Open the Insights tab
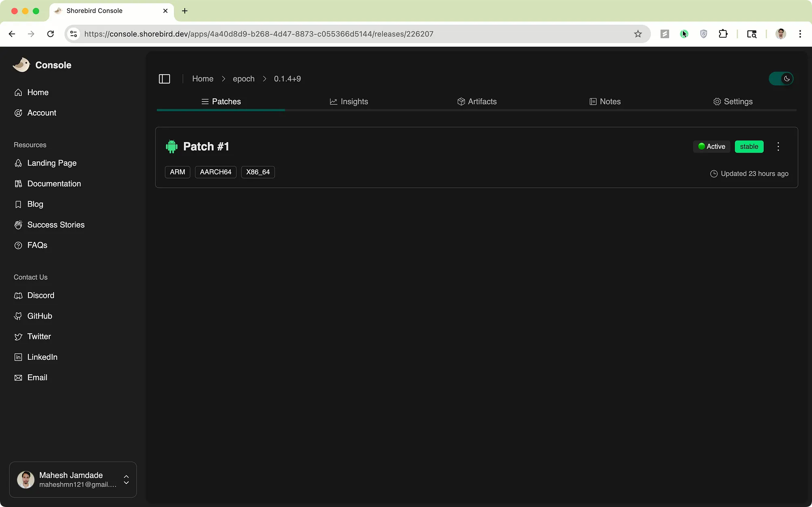The image size is (812, 507). (349, 101)
